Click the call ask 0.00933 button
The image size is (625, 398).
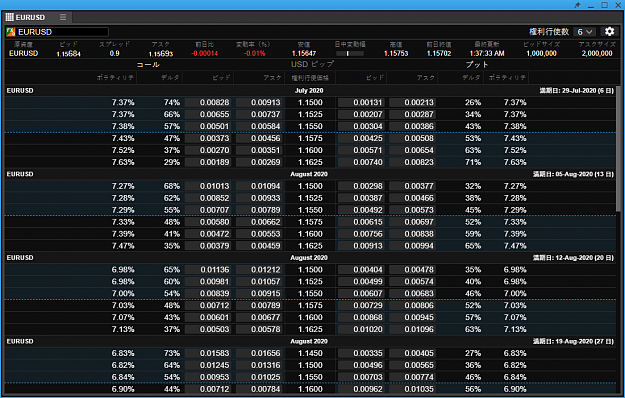[259, 198]
